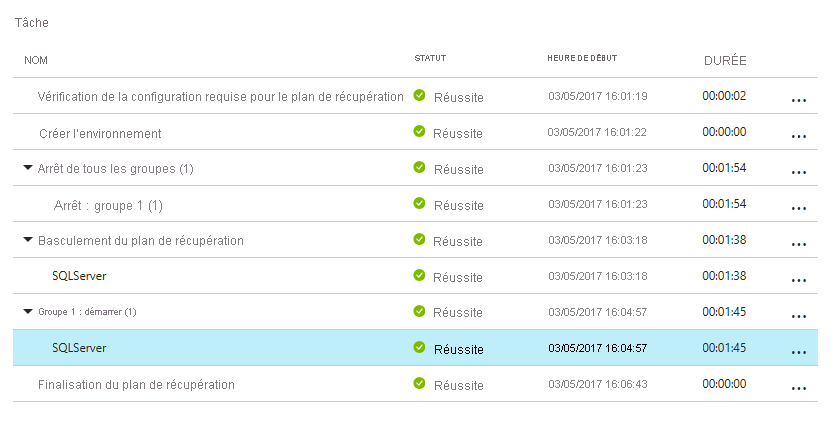Click success checkmark icon on Finalisation row
The image size is (839, 425).
(x=420, y=383)
